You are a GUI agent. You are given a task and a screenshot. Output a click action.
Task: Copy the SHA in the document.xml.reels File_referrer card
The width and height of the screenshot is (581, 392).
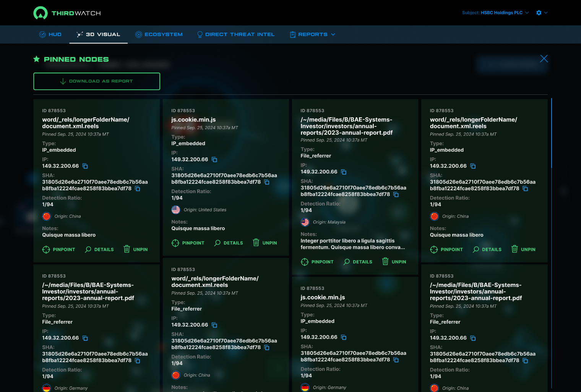[267, 348]
